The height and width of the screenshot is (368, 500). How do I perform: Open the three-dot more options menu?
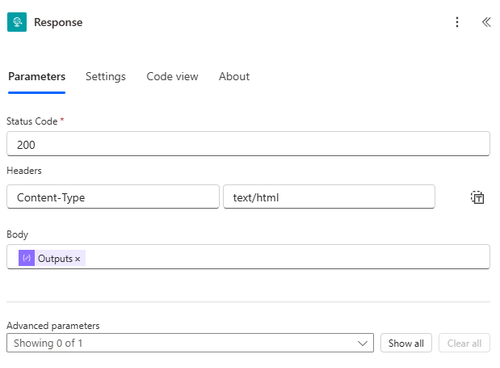(x=457, y=22)
